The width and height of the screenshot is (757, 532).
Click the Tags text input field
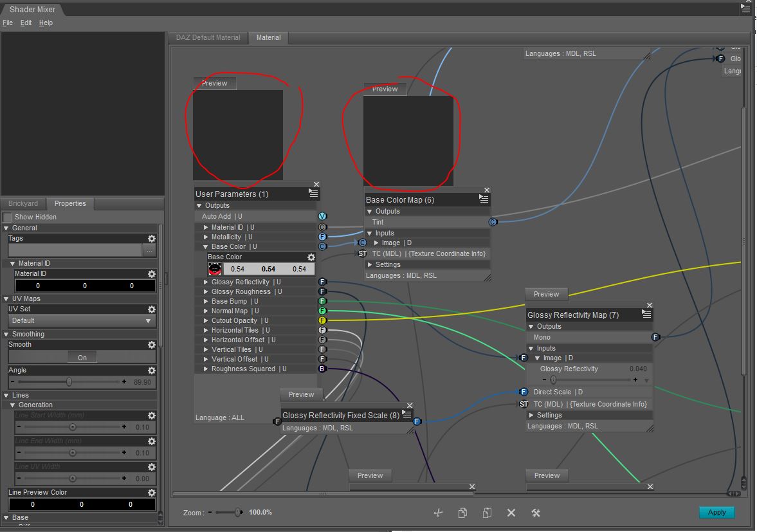75,250
